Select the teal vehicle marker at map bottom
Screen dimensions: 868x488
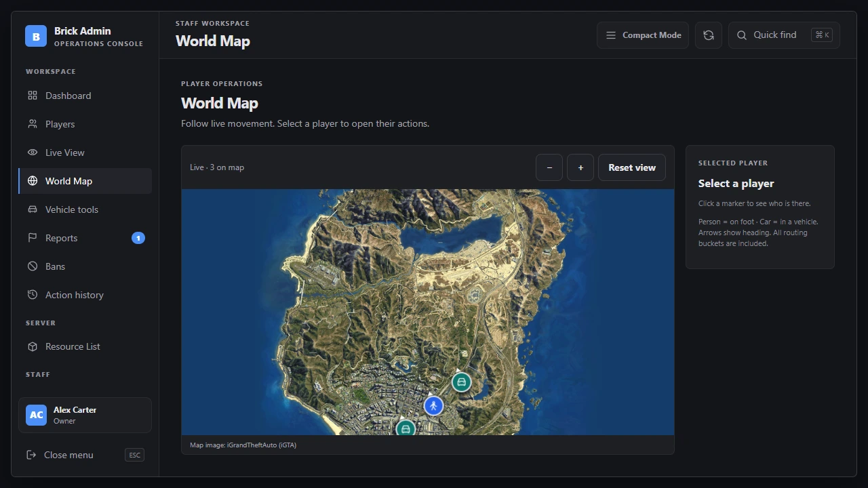(x=406, y=428)
